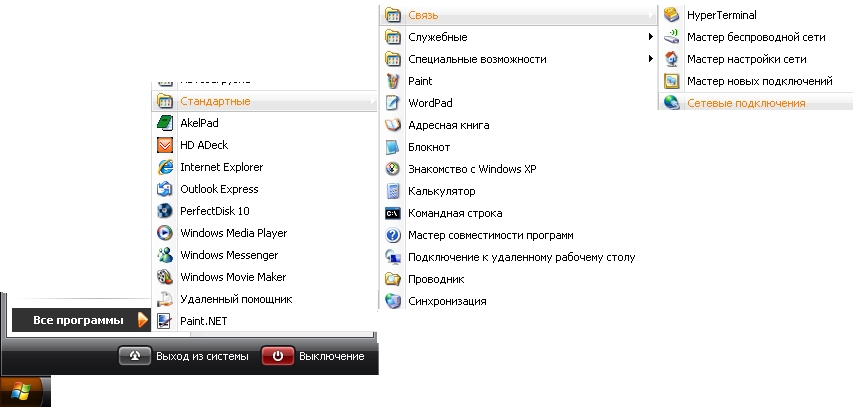Click the Знакомство с Windows XP text
Screen dimensions: 854x407
472,169
